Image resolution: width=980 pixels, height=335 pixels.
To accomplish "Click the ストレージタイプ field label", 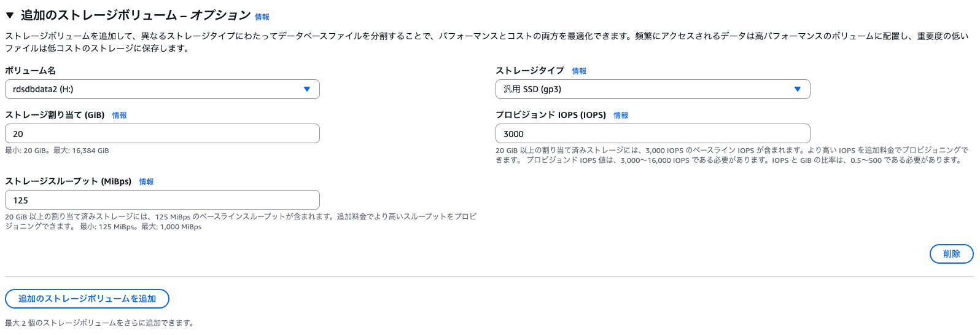I will point(529,71).
